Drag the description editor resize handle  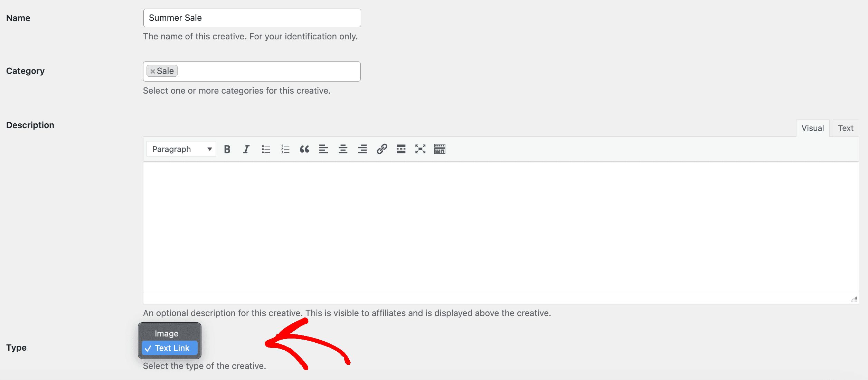click(x=855, y=299)
